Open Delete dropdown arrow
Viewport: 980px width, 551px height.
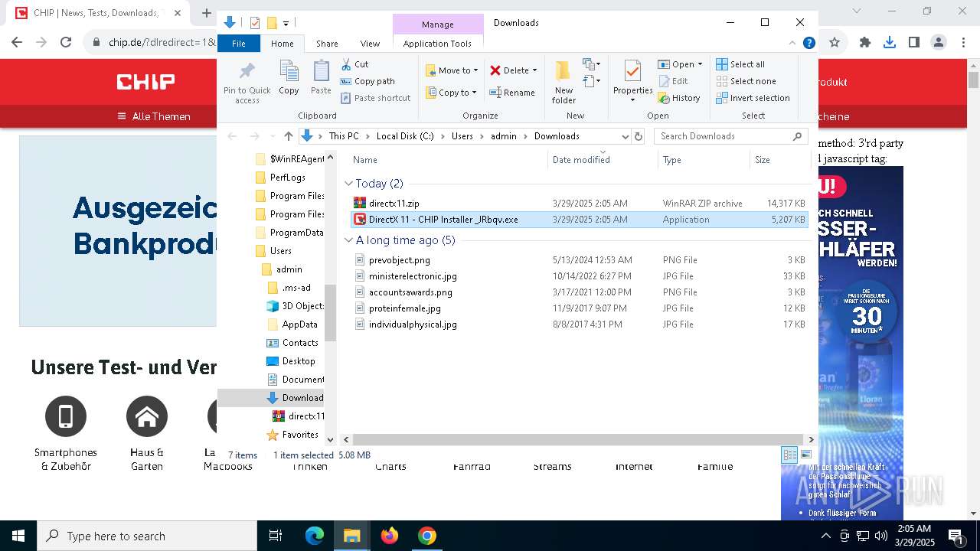[x=534, y=70]
